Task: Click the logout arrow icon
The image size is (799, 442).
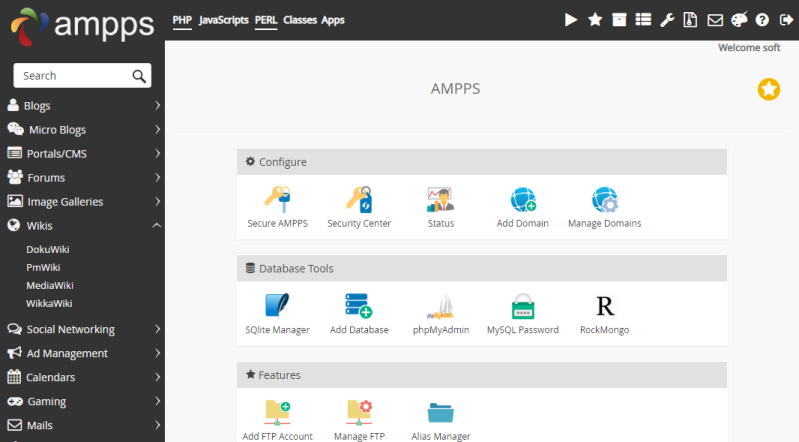Action: 785,20
